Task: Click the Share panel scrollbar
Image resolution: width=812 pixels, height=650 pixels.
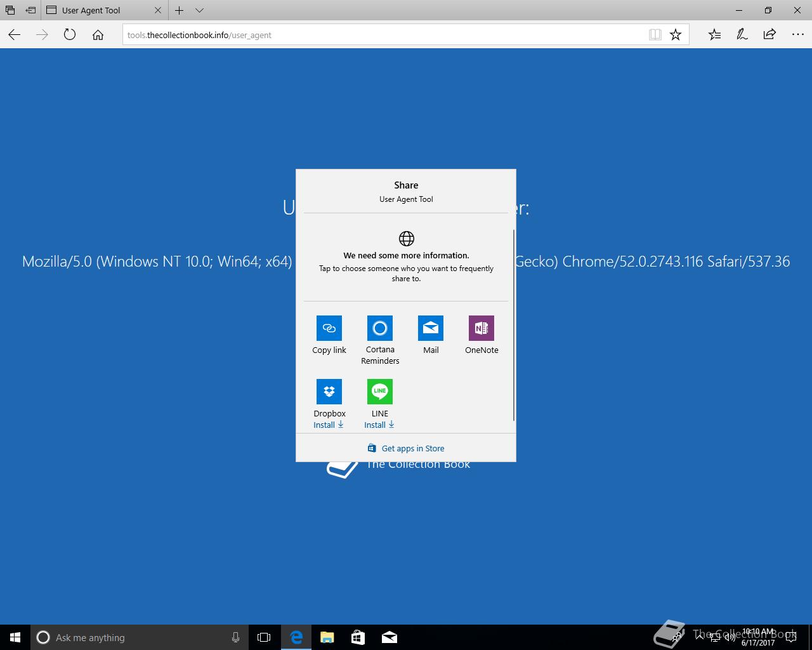Action: (513, 325)
